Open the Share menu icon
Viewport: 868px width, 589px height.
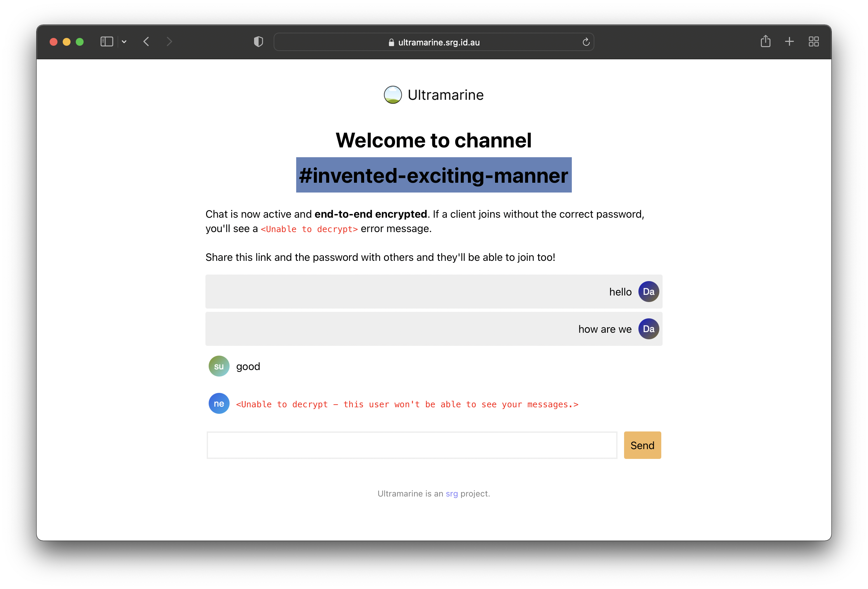[766, 42]
